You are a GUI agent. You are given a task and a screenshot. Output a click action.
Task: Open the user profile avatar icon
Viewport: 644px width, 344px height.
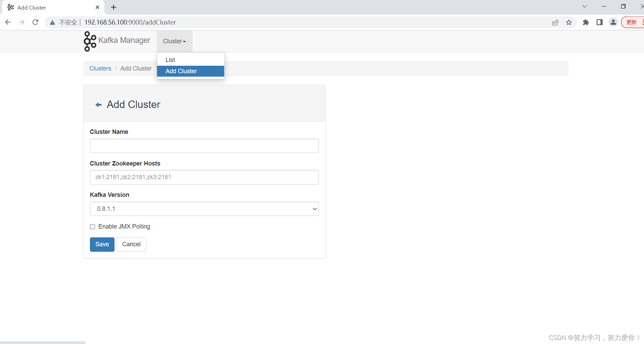pyautogui.click(x=613, y=22)
